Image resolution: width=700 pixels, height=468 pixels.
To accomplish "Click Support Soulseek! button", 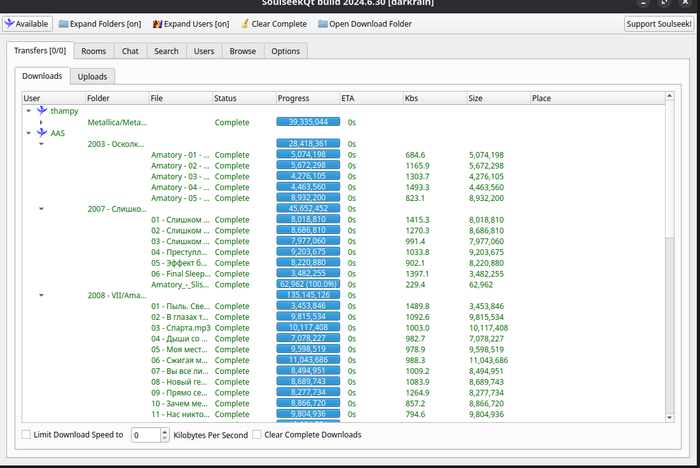I will coord(659,24).
